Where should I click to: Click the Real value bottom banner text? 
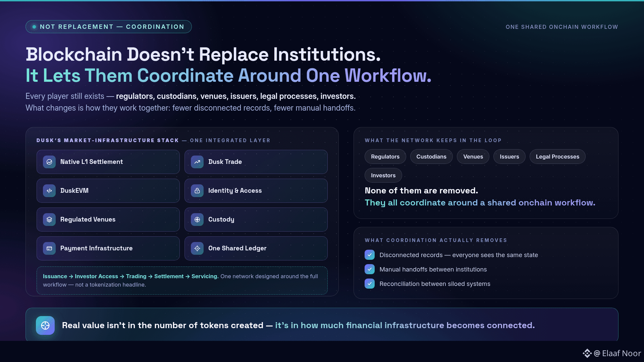(x=299, y=325)
